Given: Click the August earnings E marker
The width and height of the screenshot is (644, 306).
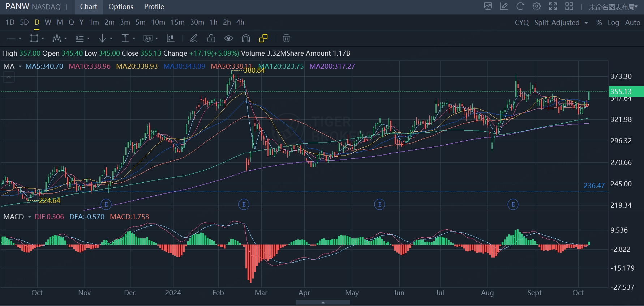Looking at the screenshot, I should (513, 204).
